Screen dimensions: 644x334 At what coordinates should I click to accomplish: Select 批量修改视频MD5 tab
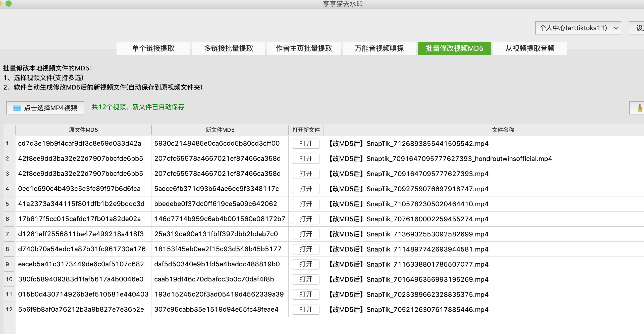pyautogui.click(x=454, y=48)
